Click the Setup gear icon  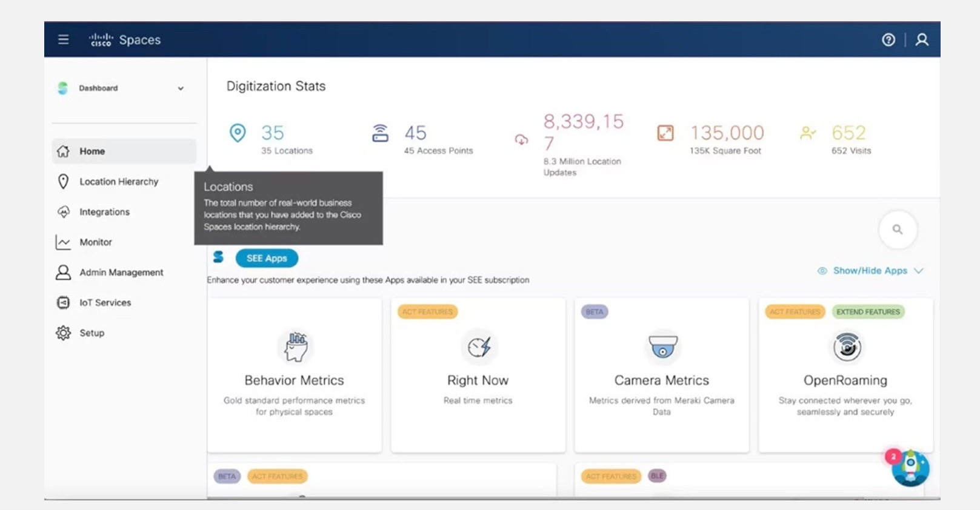pos(63,333)
